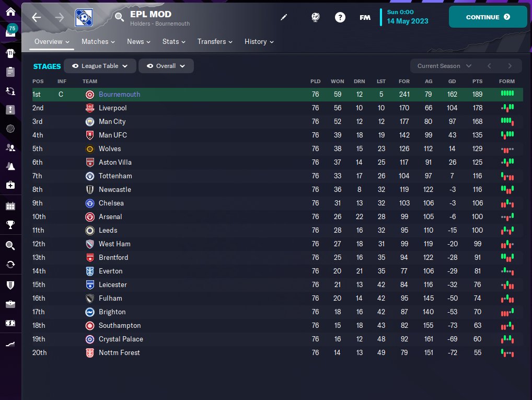Open the help question mark icon
Viewport: 532px width, 400px height.
click(340, 17)
